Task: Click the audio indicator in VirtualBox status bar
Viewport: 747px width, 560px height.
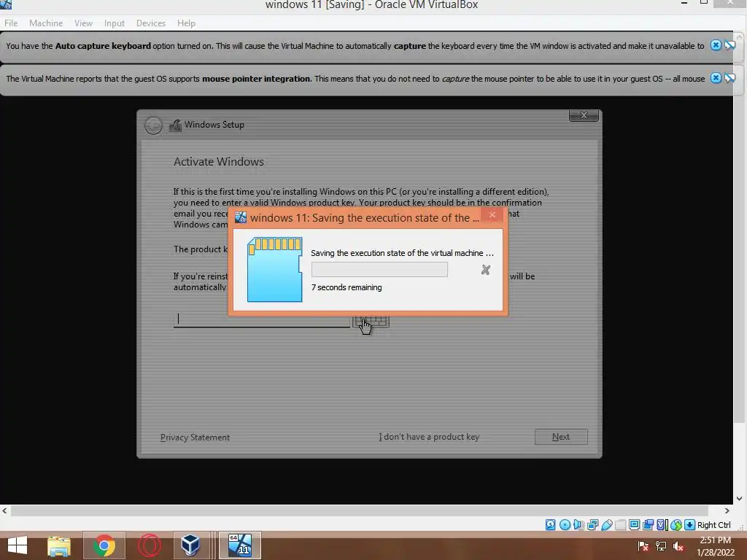Action: coord(578,525)
